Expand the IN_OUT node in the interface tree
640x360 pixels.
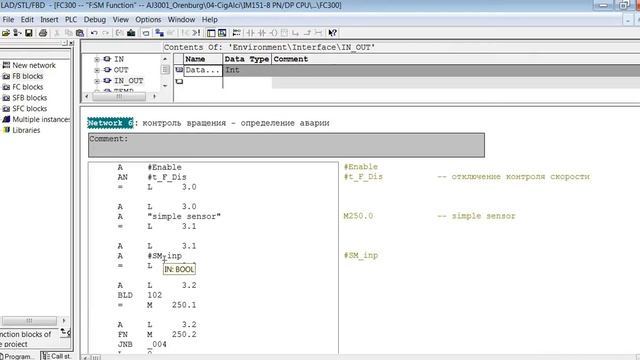pos(97,81)
